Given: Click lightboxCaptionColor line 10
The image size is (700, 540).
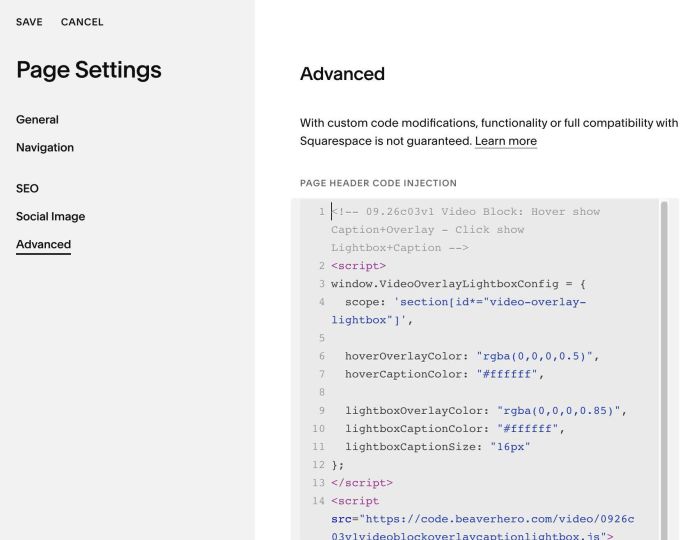Looking at the screenshot, I should pyautogui.click(x=454, y=428).
